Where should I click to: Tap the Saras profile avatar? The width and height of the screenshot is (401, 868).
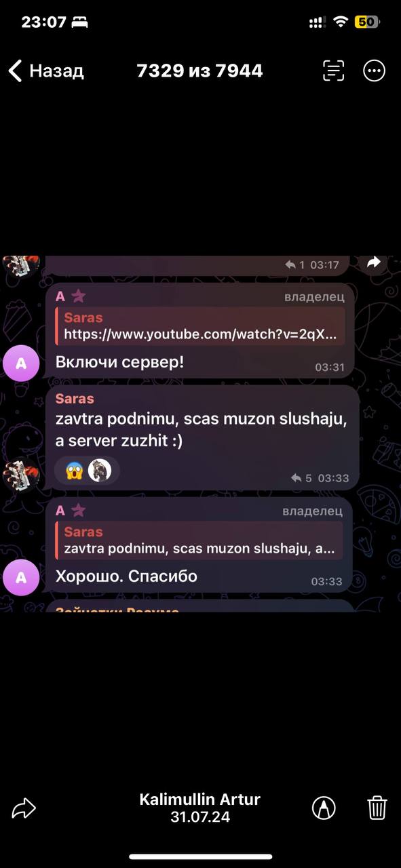pyautogui.click(x=21, y=475)
